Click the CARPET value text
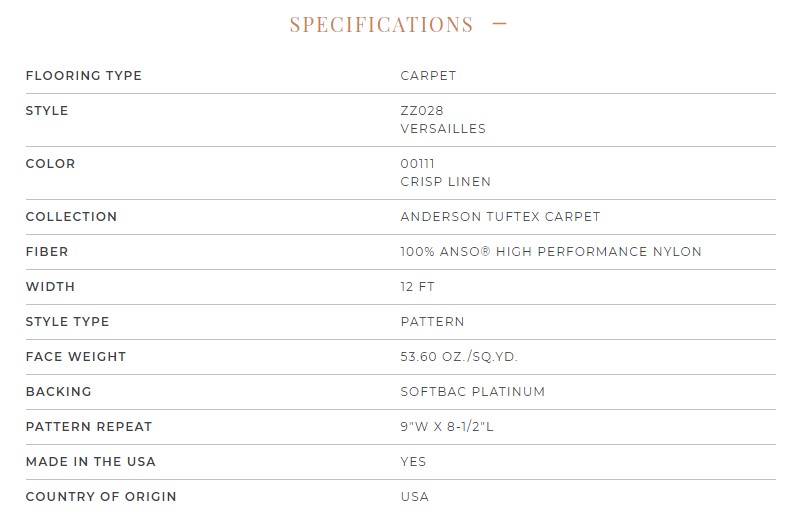799x525 pixels. [x=428, y=75]
